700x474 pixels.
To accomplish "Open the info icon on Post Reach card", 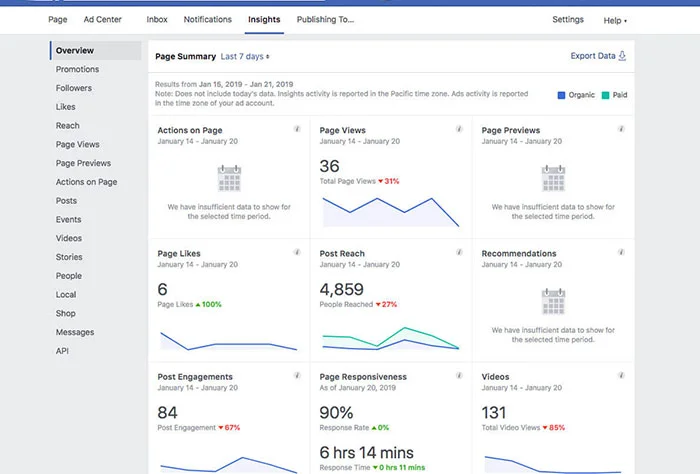I will click(x=459, y=252).
